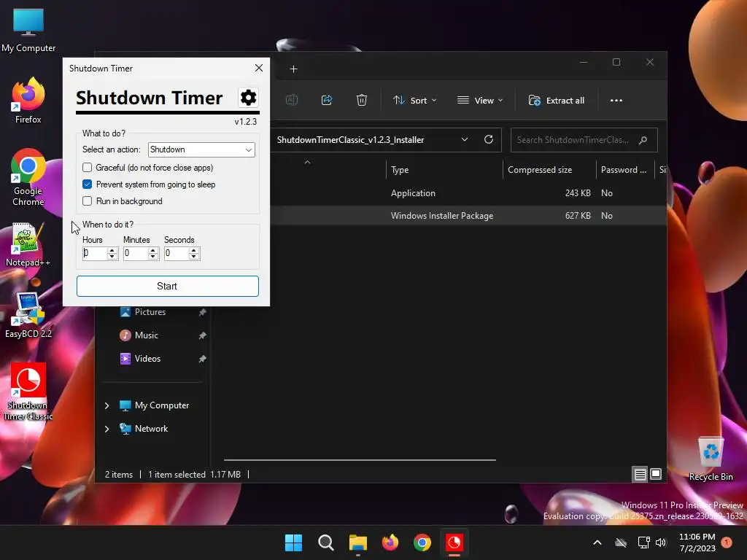Open Firefox desktop shortcut
The image size is (747, 560).
pos(28,101)
